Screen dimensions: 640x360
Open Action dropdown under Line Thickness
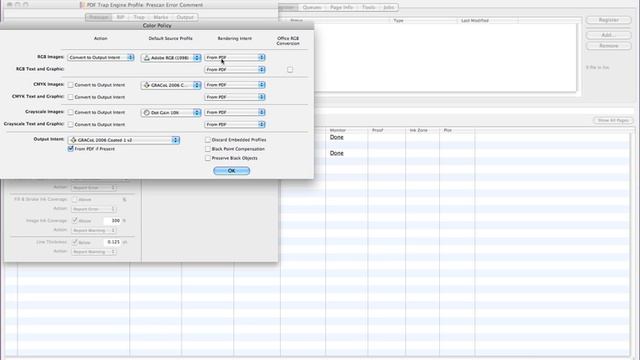point(93,252)
